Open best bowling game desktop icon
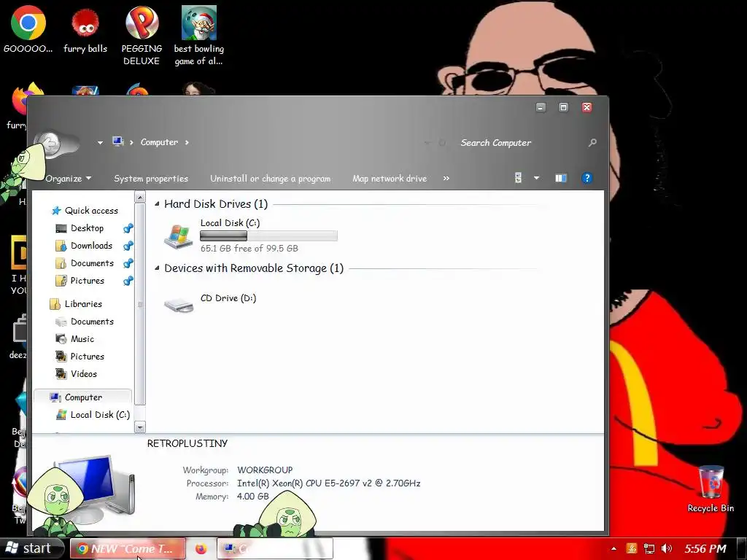The height and width of the screenshot is (560, 747). tap(198, 36)
